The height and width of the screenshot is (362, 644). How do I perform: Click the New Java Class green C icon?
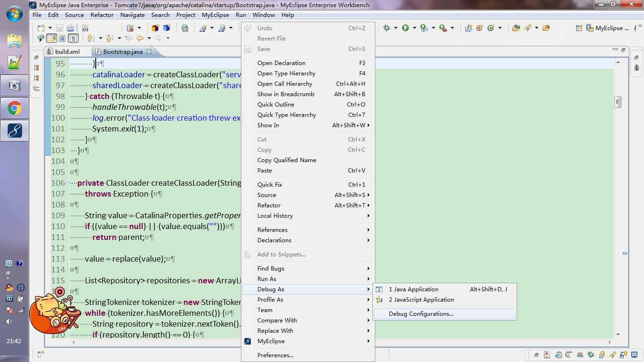pos(491,28)
